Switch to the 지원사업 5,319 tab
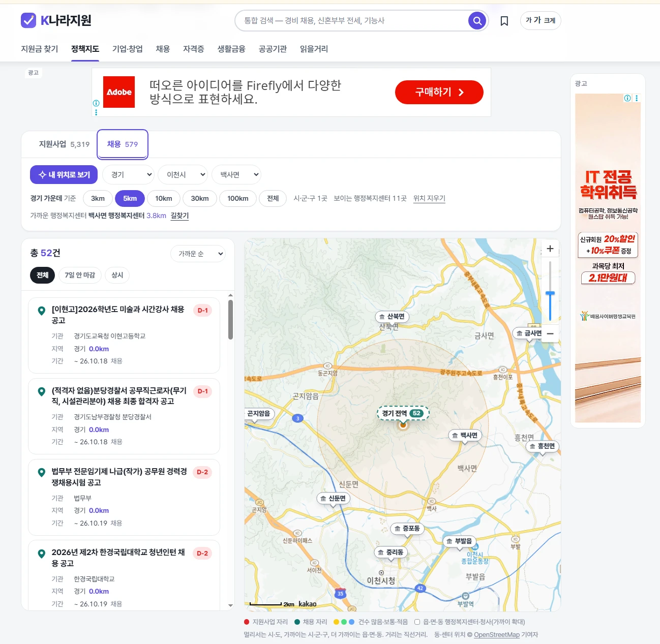The image size is (660, 644). pos(64,144)
